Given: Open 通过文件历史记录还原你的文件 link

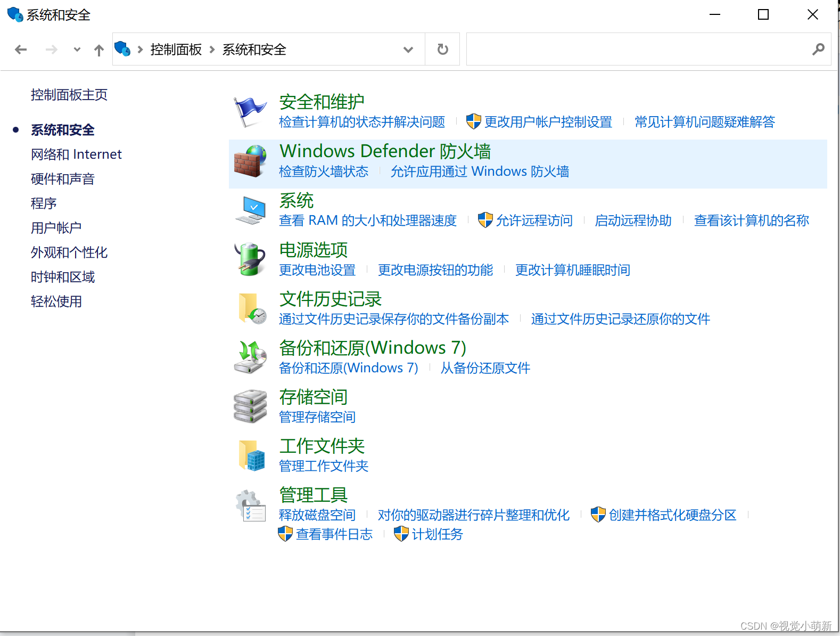Looking at the screenshot, I should coord(621,319).
